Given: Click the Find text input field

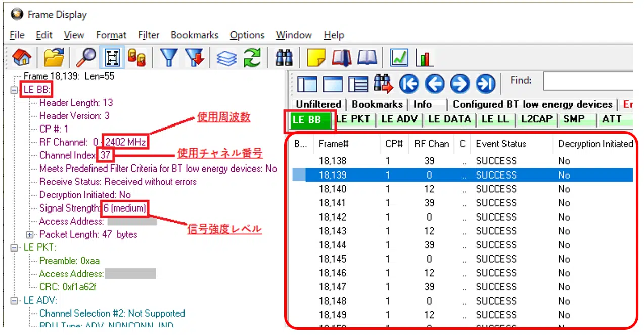Looking at the screenshot, I should pos(587,81).
